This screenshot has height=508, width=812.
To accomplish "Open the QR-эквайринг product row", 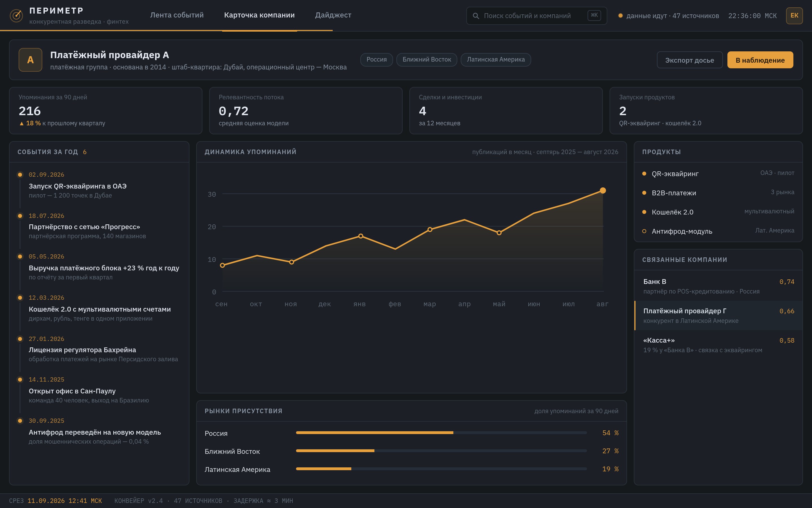I will (x=718, y=174).
